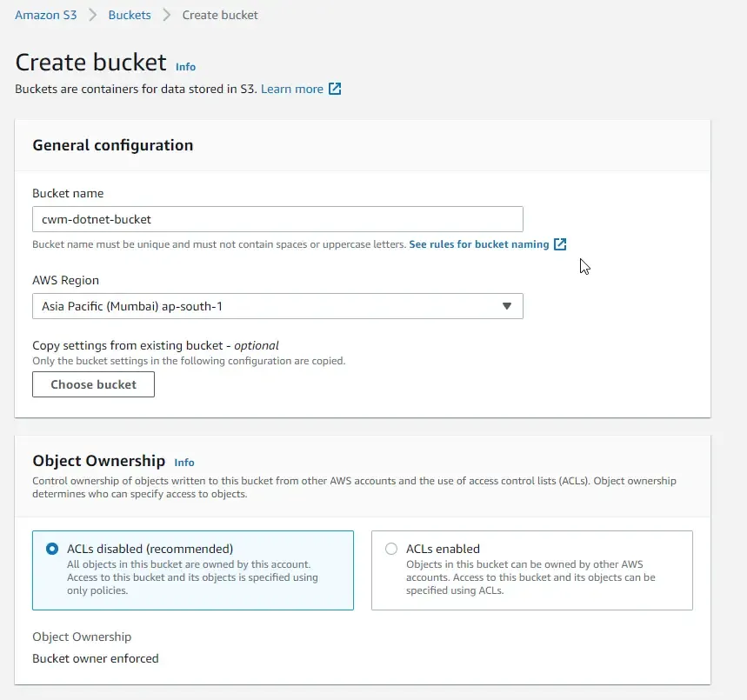This screenshot has width=747, height=700.
Task: Open the Info tooltip beside the Create bucket heading
Action: click(185, 67)
